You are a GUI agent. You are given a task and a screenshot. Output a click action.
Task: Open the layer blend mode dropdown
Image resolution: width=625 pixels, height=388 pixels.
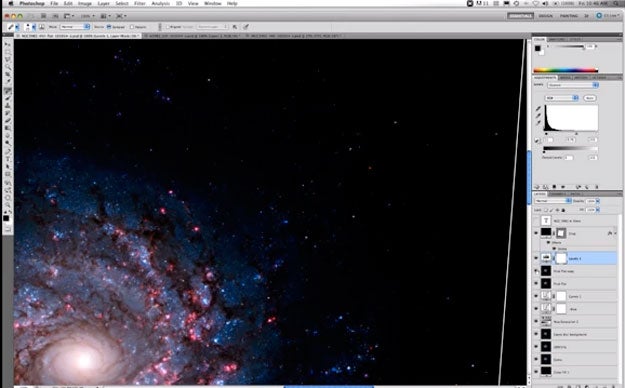click(x=552, y=201)
